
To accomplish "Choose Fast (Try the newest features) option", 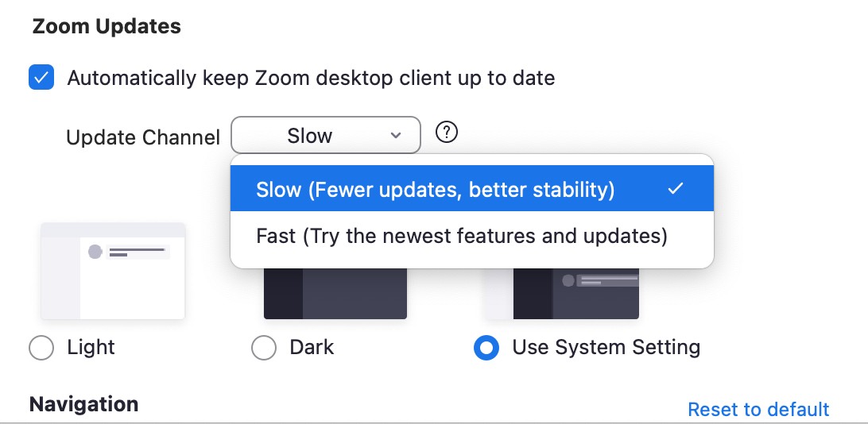I will (471, 237).
